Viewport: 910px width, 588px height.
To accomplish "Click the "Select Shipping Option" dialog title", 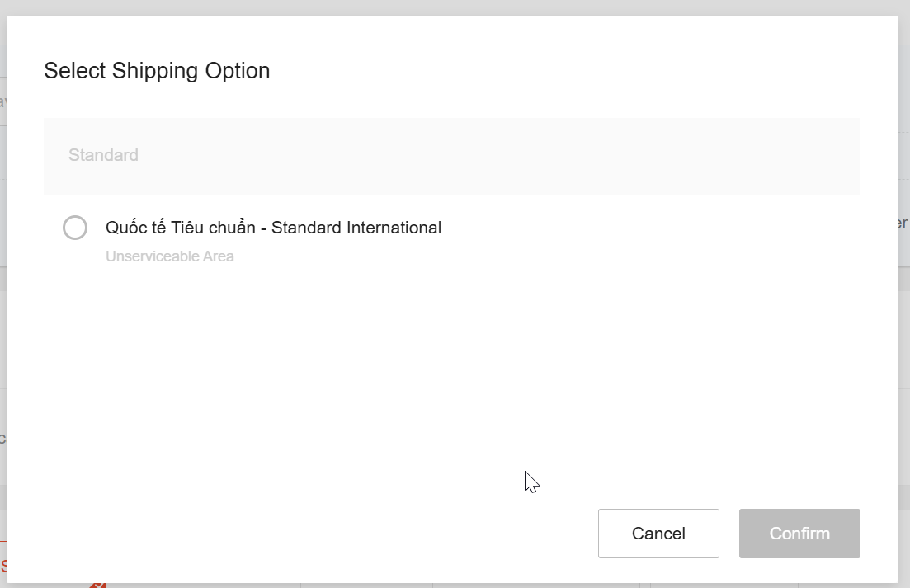I will pyautogui.click(x=157, y=71).
